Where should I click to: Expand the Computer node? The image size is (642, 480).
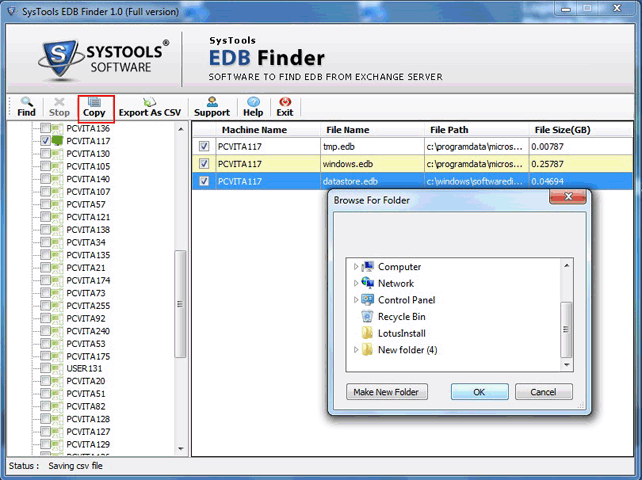(x=356, y=267)
